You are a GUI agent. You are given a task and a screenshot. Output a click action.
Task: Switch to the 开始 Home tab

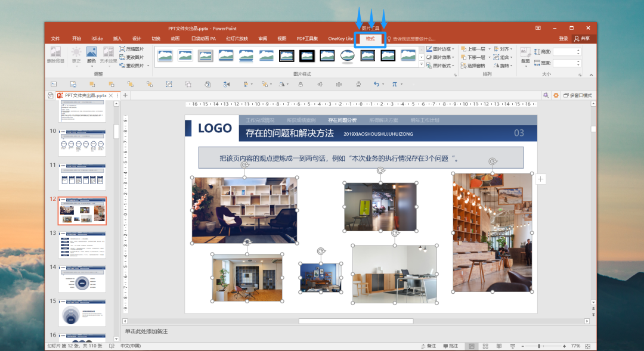(76, 39)
